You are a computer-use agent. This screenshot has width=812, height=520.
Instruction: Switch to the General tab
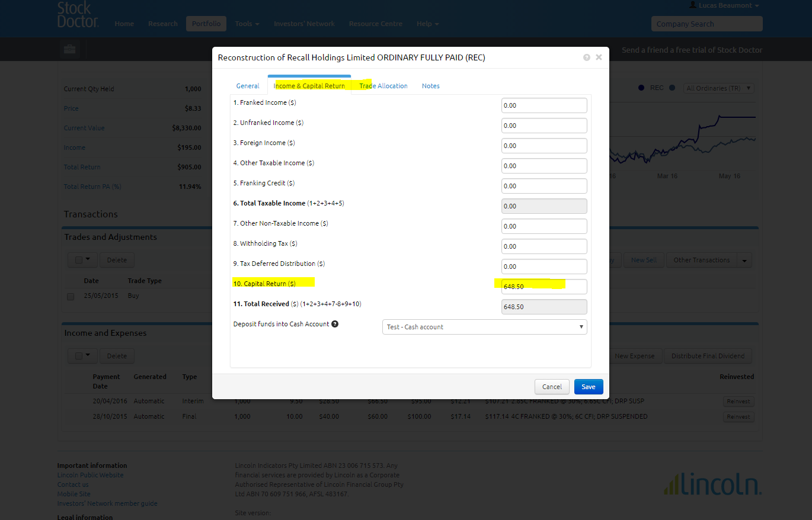point(248,86)
